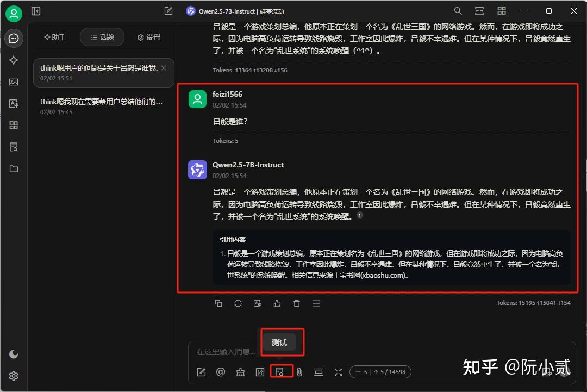
Task: Open the chat assistants view in sidebar
Action: point(14,38)
